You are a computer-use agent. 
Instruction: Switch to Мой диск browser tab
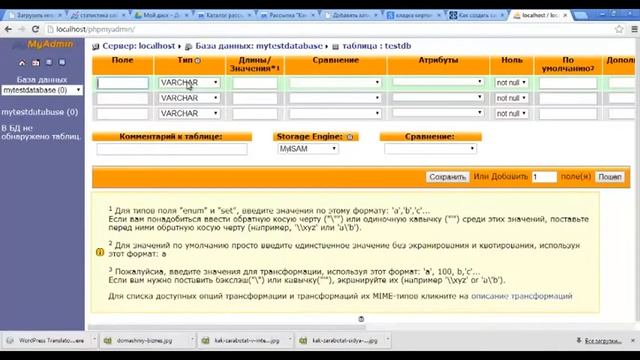click(x=162, y=15)
